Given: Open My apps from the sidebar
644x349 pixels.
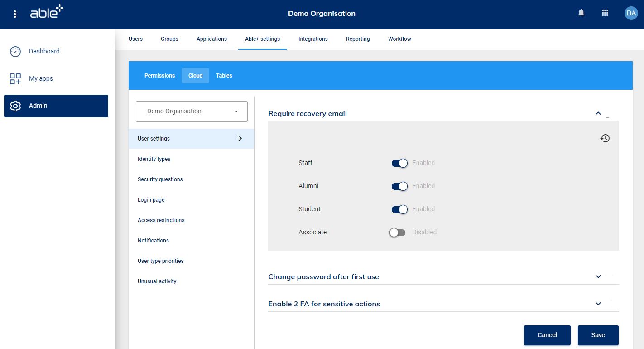Looking at the screenshot, I should click(x=41, y=78).
